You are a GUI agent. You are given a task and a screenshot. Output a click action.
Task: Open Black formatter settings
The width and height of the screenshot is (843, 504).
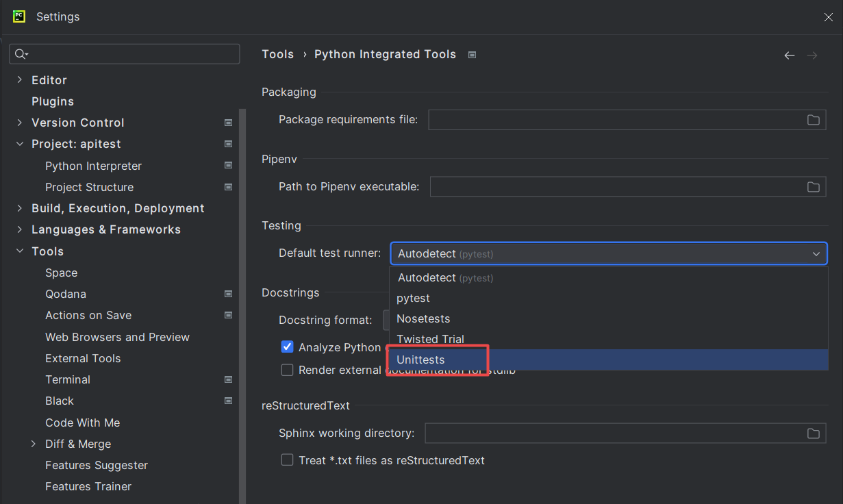(x=60, y=401)
